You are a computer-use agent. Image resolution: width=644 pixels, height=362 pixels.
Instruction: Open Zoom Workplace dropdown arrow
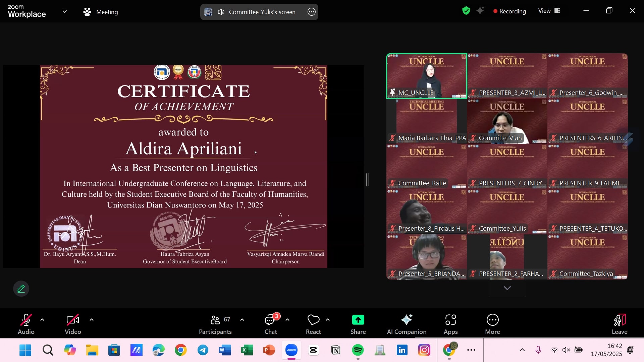click(x=65, y=12)
